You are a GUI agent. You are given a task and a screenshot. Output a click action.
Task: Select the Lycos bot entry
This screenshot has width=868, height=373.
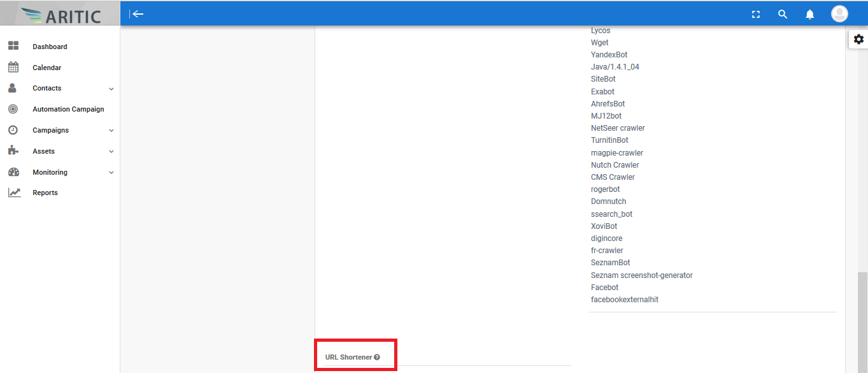pyautogui.click(x=601, y=31)
